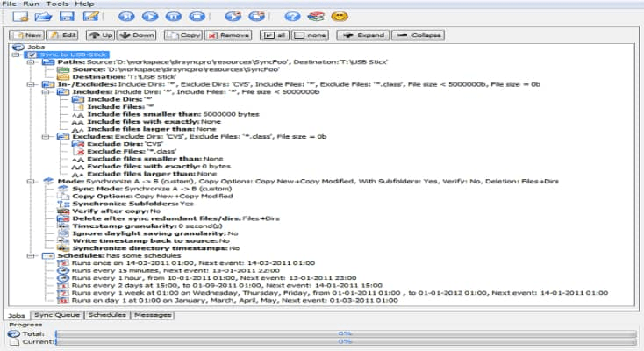Switch to the Schedules tab

tap(107, 315)
